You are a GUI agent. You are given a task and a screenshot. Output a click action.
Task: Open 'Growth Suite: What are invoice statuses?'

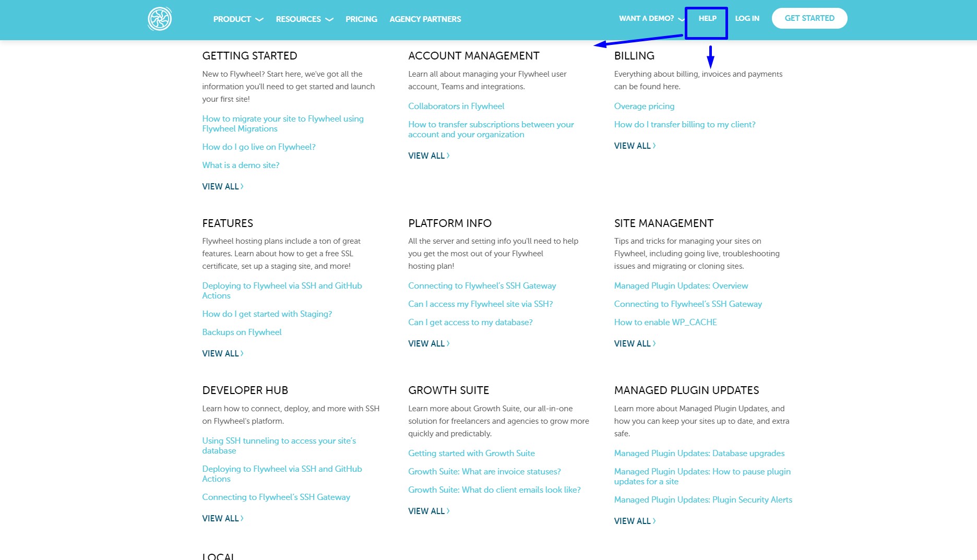point(484,472)
